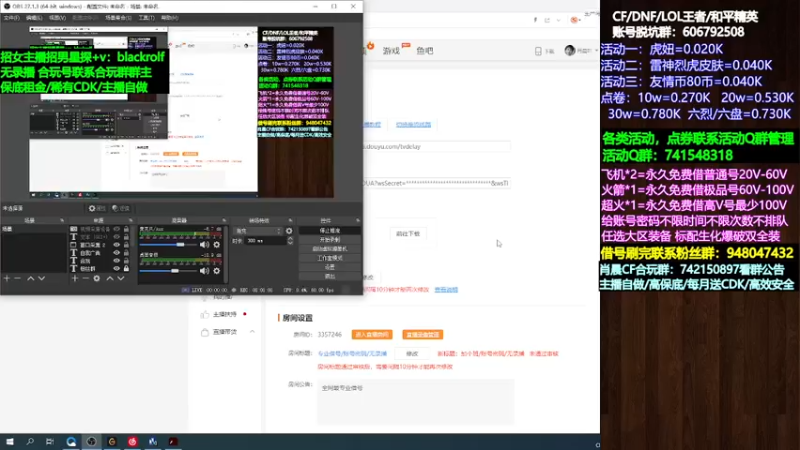Add a new scene with the plus icon

click(x=7, y=278)
